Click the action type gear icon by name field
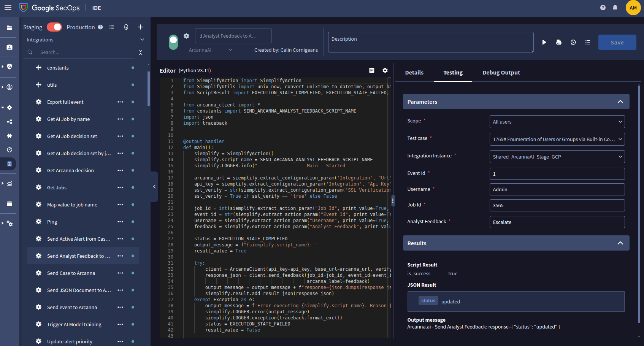The width and height of the screenshot is (644, 346). pyautogui.click(x=186, y=36)
